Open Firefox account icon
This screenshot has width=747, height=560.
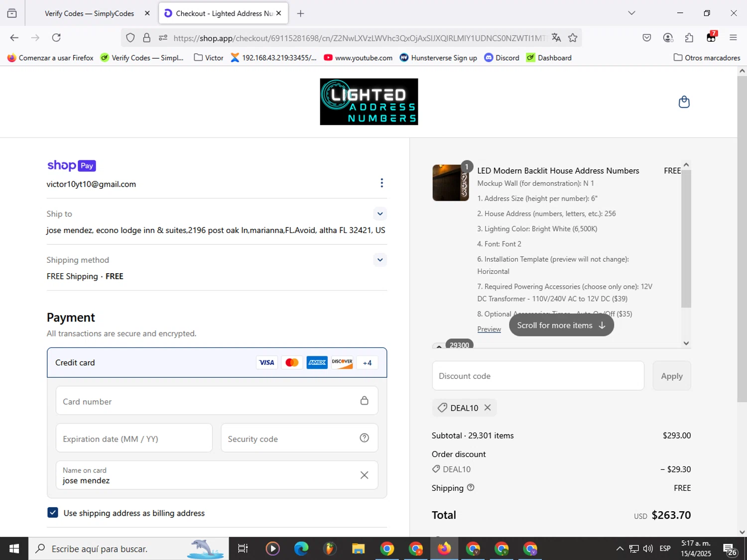668,38
